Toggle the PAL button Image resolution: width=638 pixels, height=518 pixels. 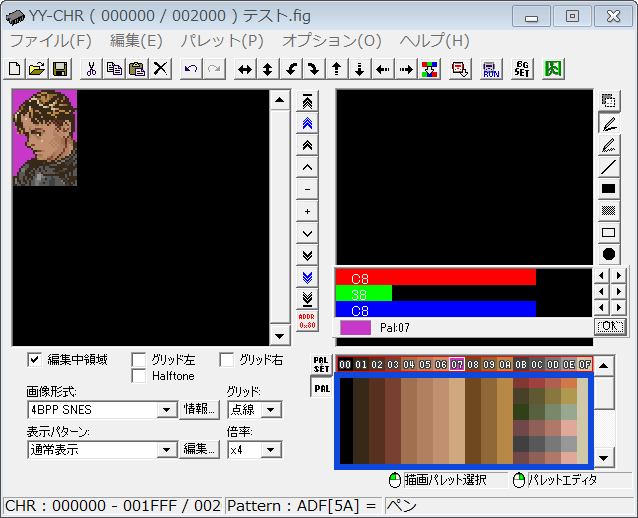(x=321, y=389)
